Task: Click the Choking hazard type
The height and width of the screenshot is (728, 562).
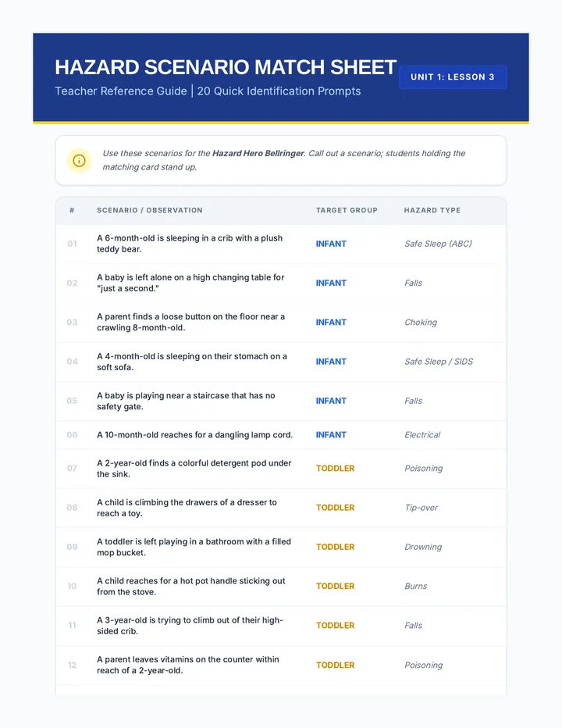Action: [421, 323]
